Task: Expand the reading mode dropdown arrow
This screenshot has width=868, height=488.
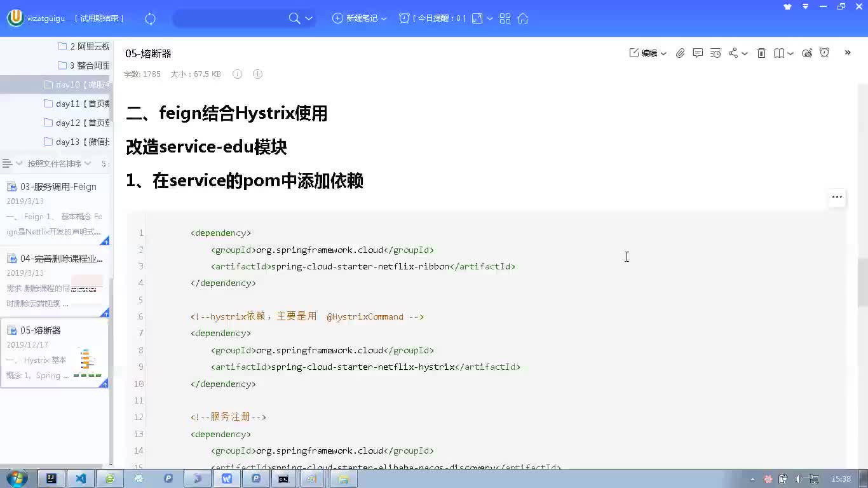Action: click(790, 54)
